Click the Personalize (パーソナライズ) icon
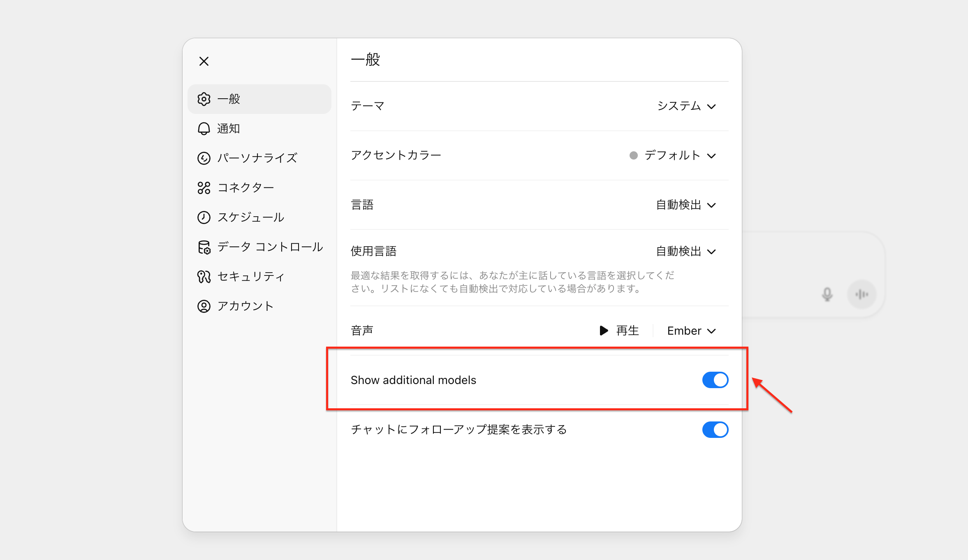 204,158
